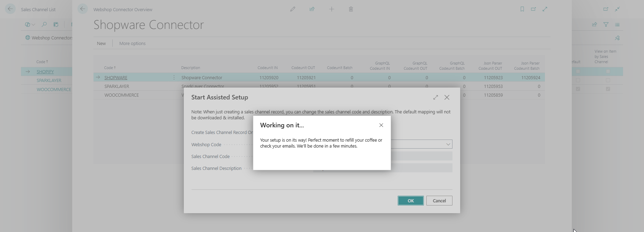Viewport: 644px width, 232px height.
Task: Click Codeunit IN value 11205920
Action: (x=269, y=77)
